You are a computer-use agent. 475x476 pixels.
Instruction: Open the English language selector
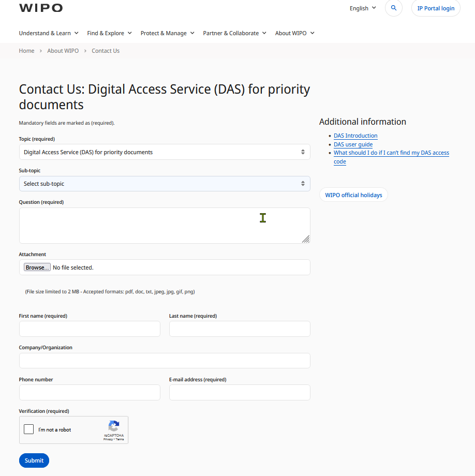(363, 8)
